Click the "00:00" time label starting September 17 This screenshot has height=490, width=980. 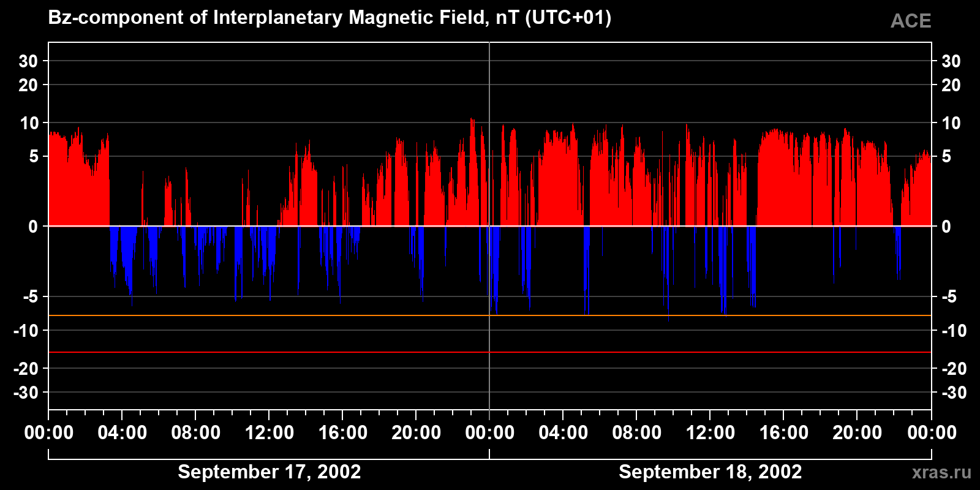tap(49, 432)
